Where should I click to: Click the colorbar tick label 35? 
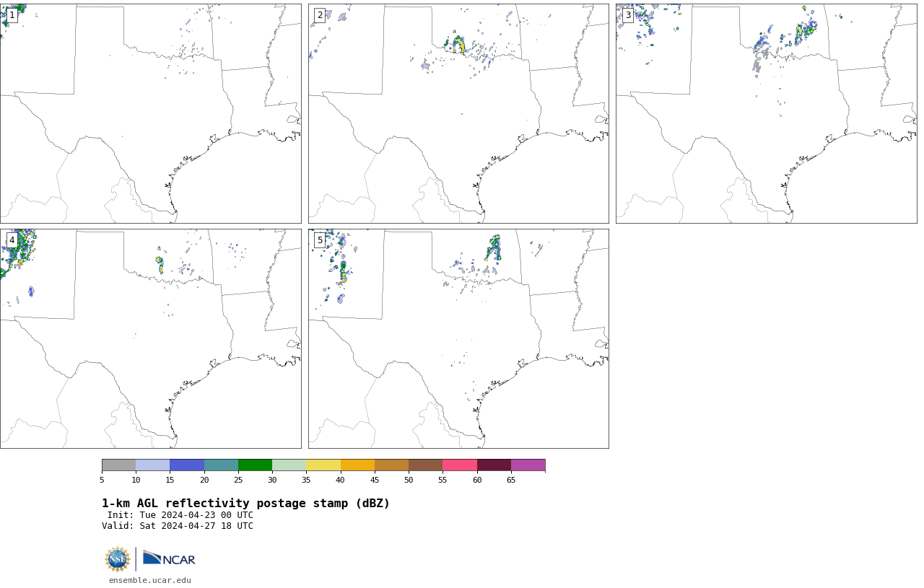[x=306, y=480]
